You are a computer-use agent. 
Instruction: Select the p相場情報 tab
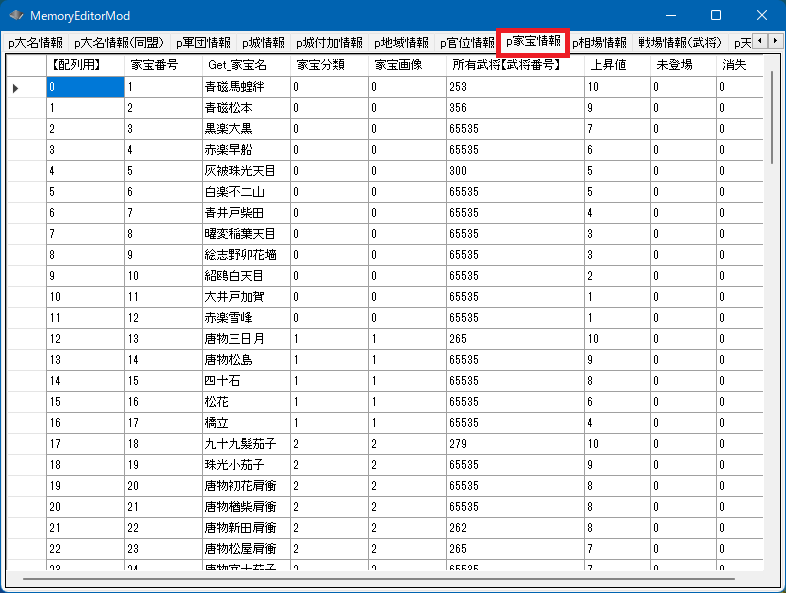pos(599,43)
